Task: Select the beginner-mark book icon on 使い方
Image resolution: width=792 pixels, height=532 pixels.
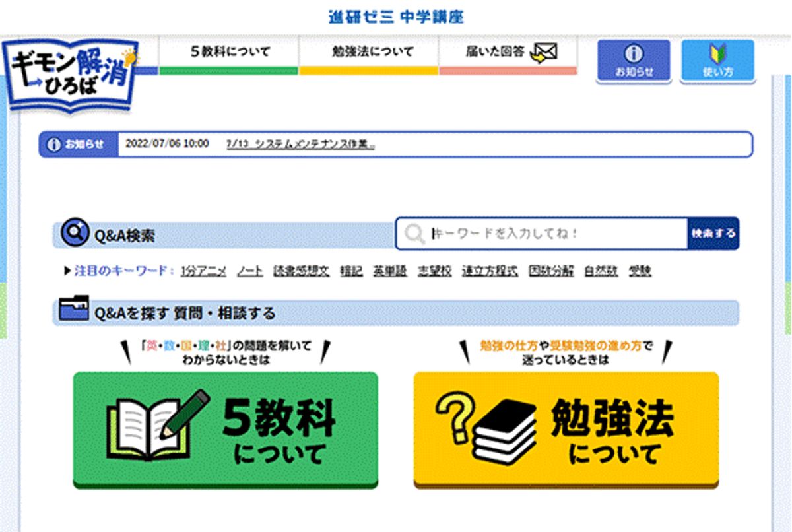Action: point(718,54)
